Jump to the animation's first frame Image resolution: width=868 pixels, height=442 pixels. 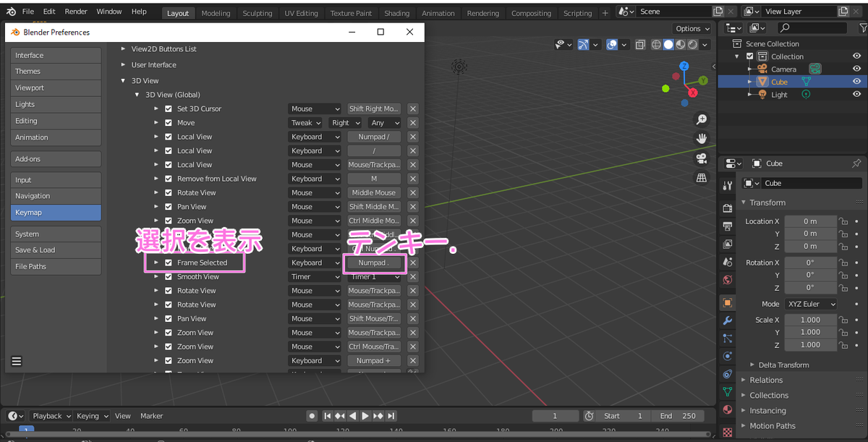(x=328, y=416)
